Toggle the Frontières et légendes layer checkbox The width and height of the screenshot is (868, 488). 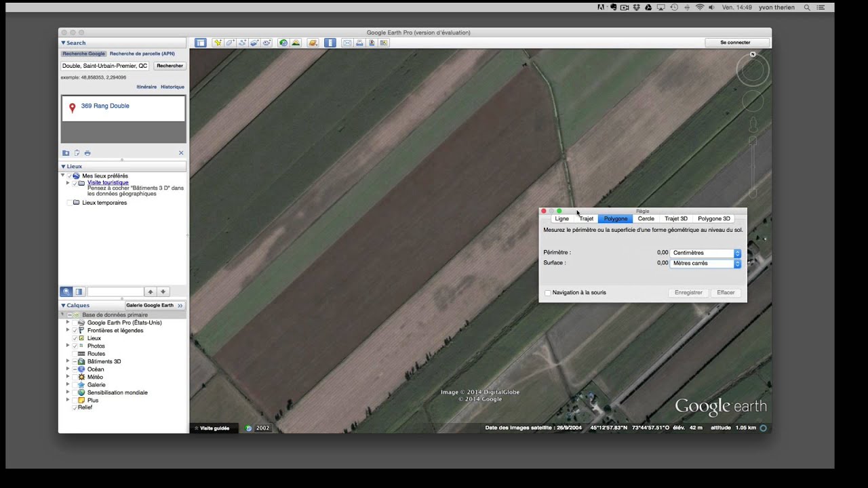click(x=75, y=330)
